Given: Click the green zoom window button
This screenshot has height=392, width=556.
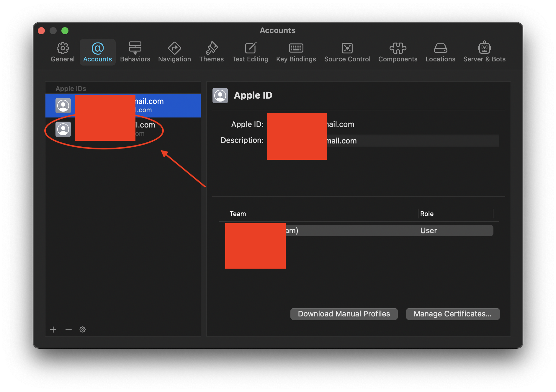Looking at the screenshot, I should (x=65, y=31).
